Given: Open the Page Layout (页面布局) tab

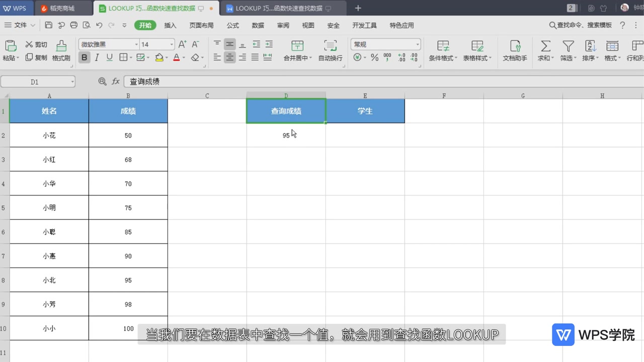Looking at the screenshot, I should (x=201, y=25).
